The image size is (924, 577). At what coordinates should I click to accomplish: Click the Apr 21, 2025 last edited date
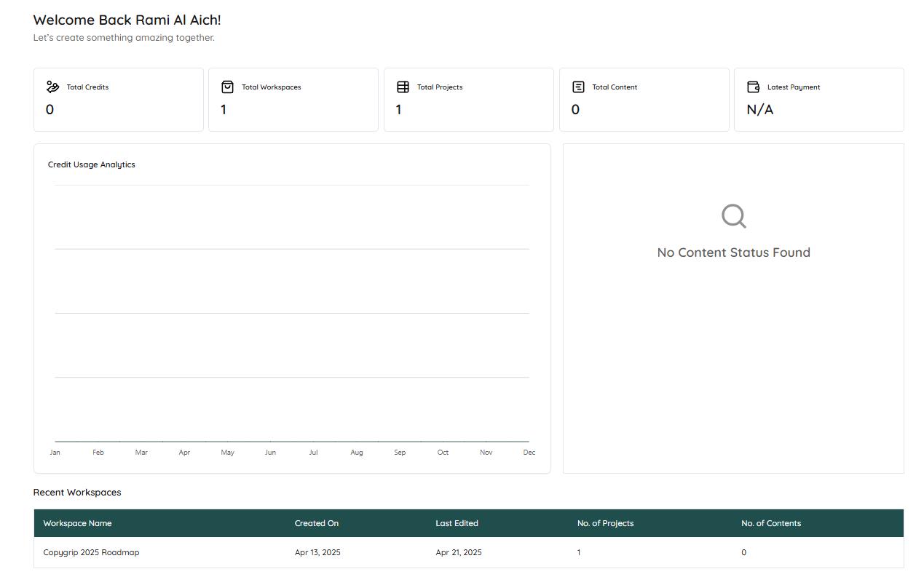point(458,552)
